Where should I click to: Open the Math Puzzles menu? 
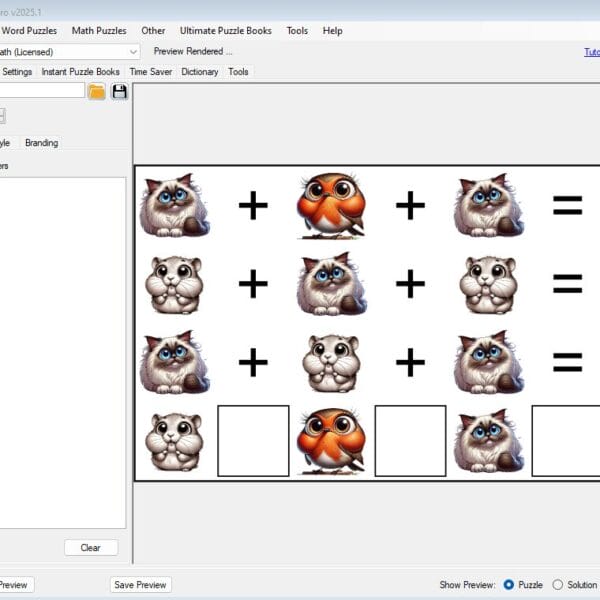(99, 31)
